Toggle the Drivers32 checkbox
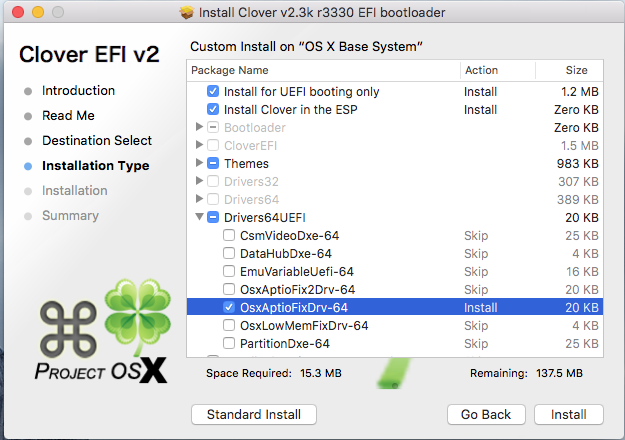 (213, 181)
